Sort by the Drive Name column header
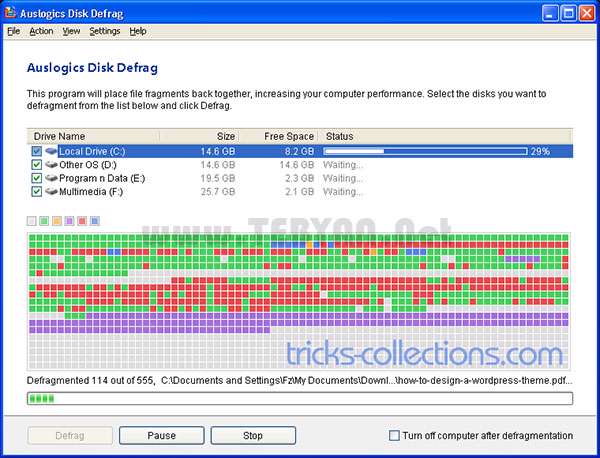The height and width of the screenshot is (458, 600). point(93,136)
